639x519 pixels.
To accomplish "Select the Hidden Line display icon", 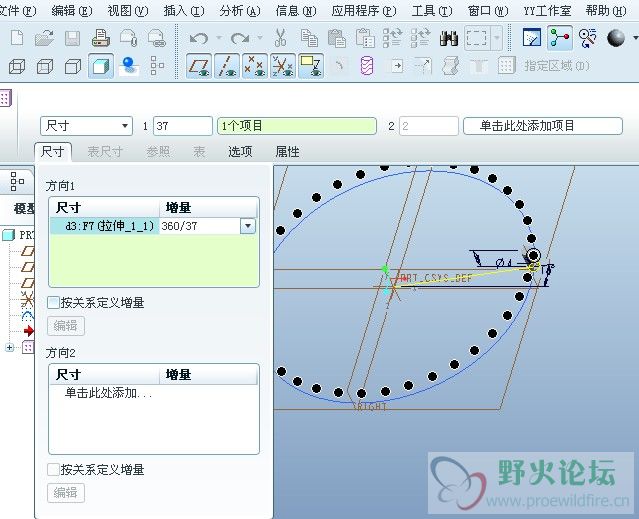I will coord(45,66).
